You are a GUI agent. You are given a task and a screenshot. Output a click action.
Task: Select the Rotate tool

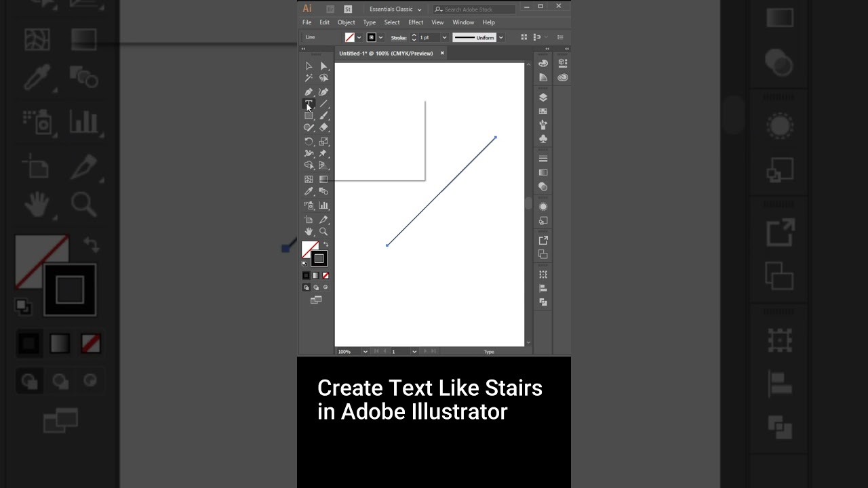(309, 141)
